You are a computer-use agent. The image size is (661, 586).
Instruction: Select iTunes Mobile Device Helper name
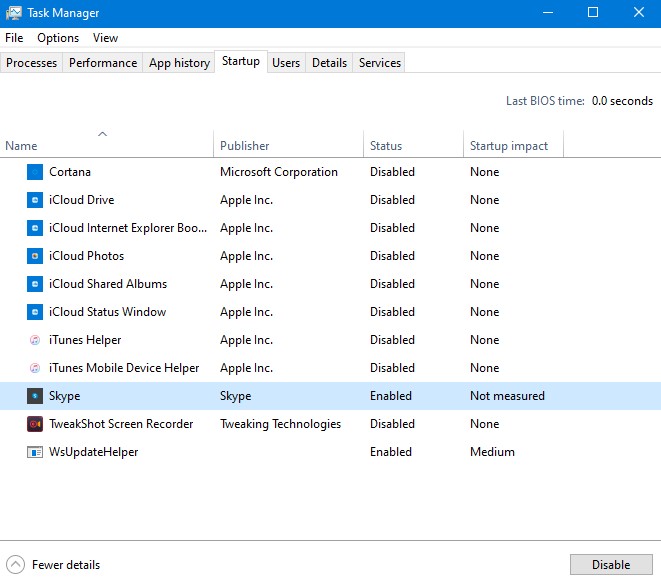click(124, 368)
